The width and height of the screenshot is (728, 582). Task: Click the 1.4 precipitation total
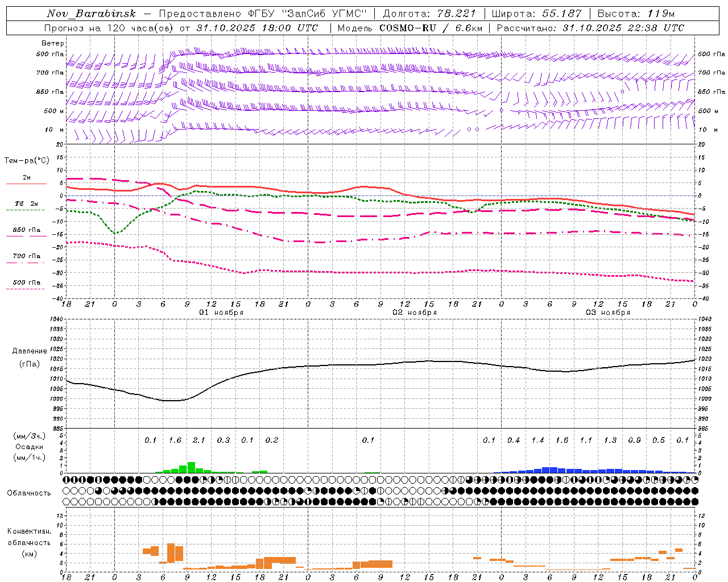coord(537,440)
